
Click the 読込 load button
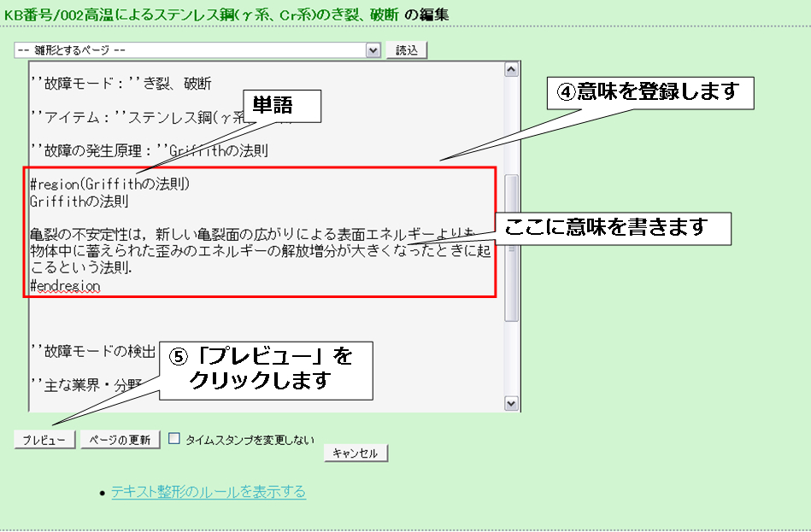407,50
